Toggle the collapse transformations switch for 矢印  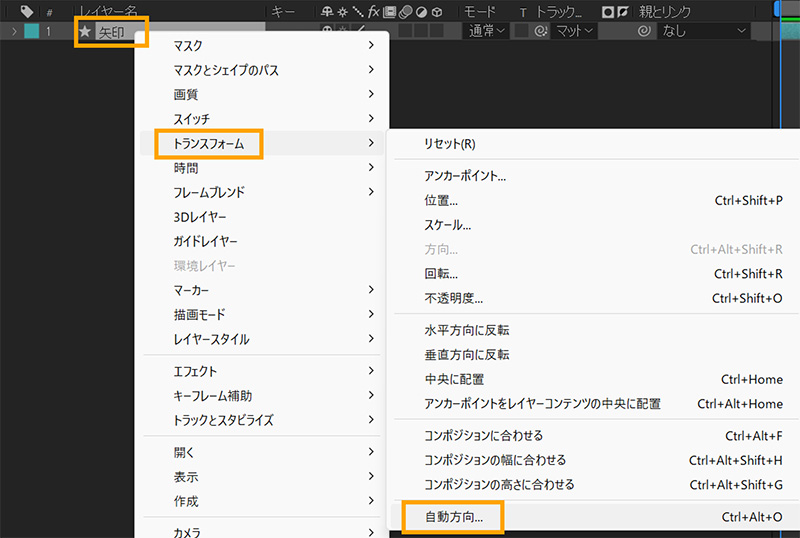tap(342, 30)
